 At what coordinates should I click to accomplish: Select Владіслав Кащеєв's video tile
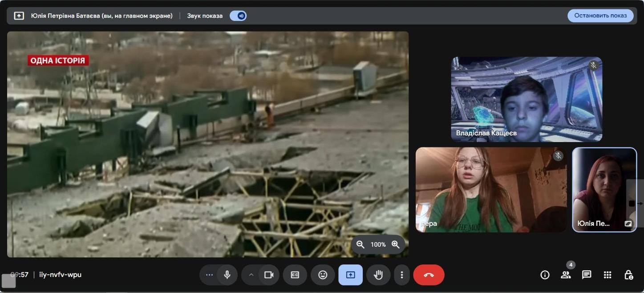click(x=526, y=99)
